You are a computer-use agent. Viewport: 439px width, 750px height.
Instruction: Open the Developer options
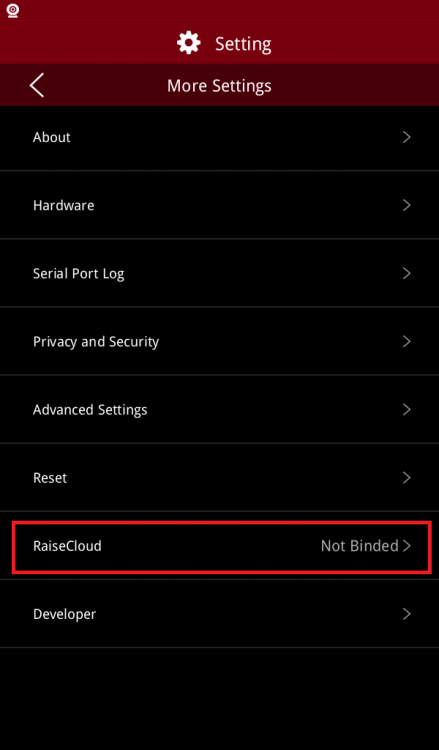point(220,614)
